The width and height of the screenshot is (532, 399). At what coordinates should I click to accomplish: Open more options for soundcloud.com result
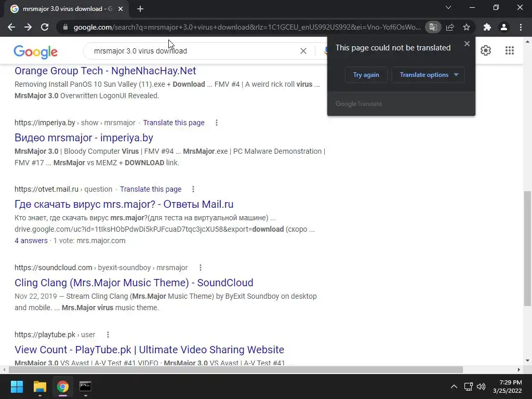pyautogui.click(x=201, y=268)
